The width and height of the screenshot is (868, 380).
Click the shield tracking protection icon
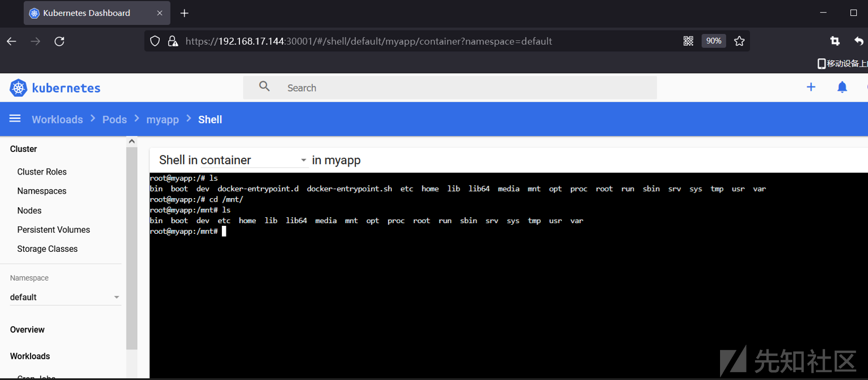pos(155,41)
